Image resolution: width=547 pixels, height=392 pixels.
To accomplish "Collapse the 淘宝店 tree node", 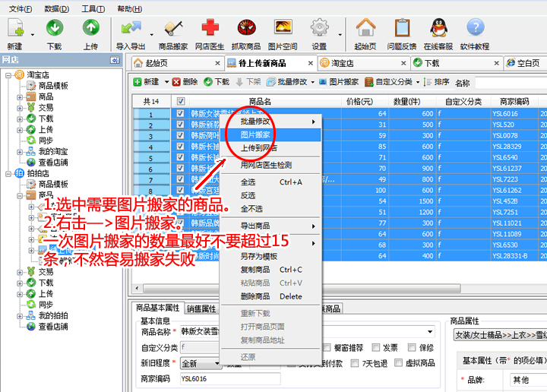I will click(8, 75).
